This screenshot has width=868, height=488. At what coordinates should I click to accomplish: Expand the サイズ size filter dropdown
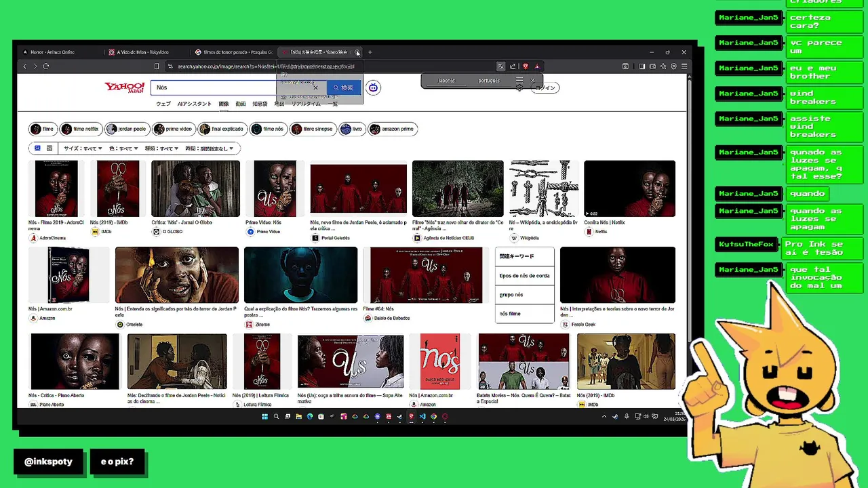click(83, 148)
